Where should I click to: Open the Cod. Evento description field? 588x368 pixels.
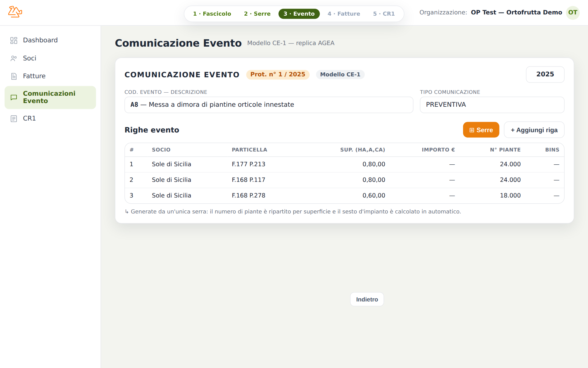(x=269, y=105)
